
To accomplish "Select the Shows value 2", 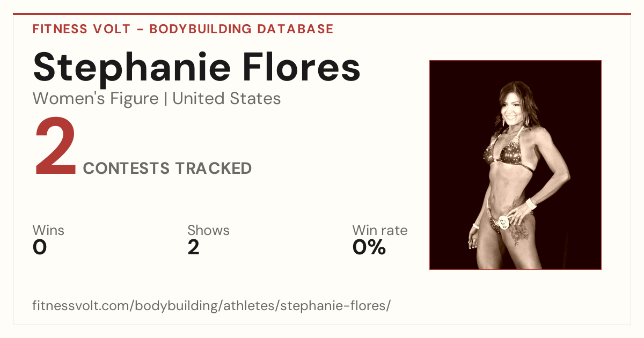I will (194, 247).
